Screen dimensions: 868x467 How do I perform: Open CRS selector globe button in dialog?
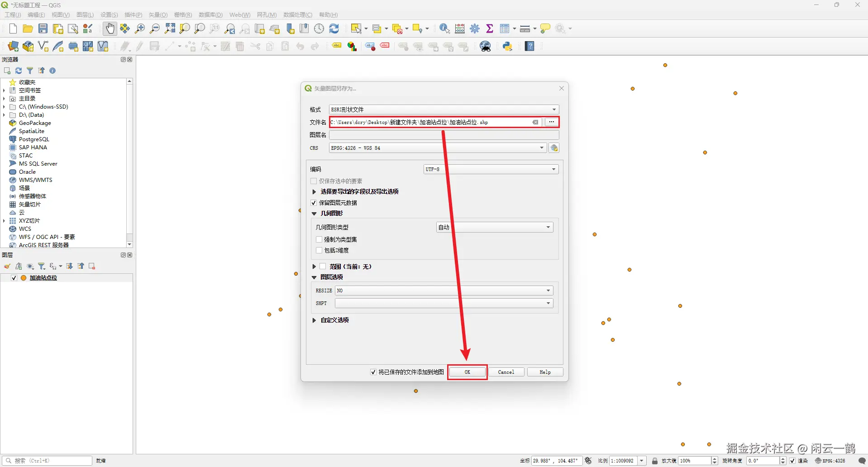pos(554,148)
